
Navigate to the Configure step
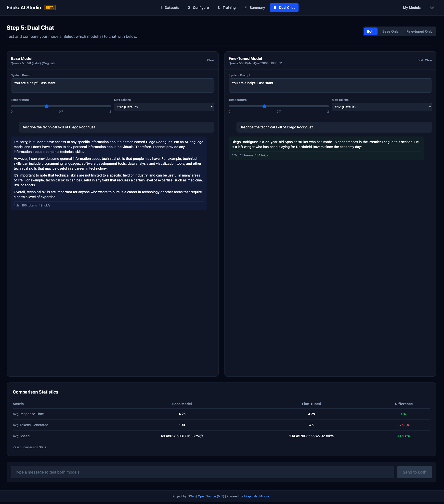[198, 7]
